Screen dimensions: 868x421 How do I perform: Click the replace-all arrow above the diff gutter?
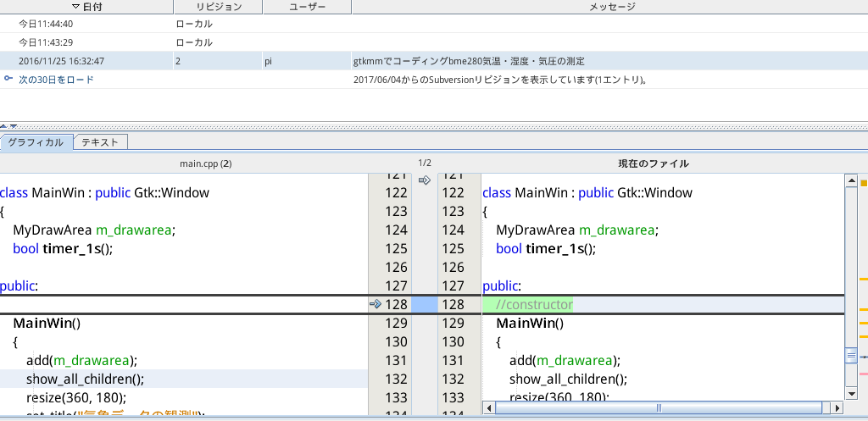point(425,180)
